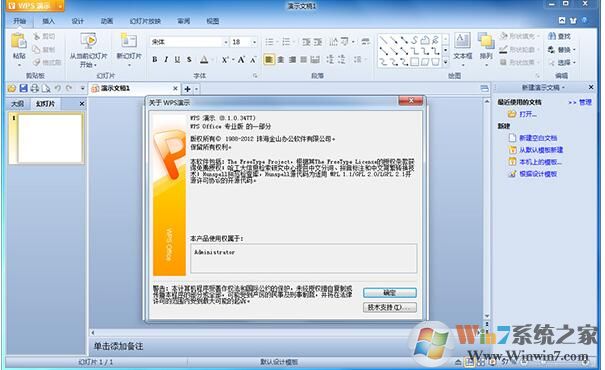
Task: Click the 新建空白文档 link
Action: [x=538, y=138]
